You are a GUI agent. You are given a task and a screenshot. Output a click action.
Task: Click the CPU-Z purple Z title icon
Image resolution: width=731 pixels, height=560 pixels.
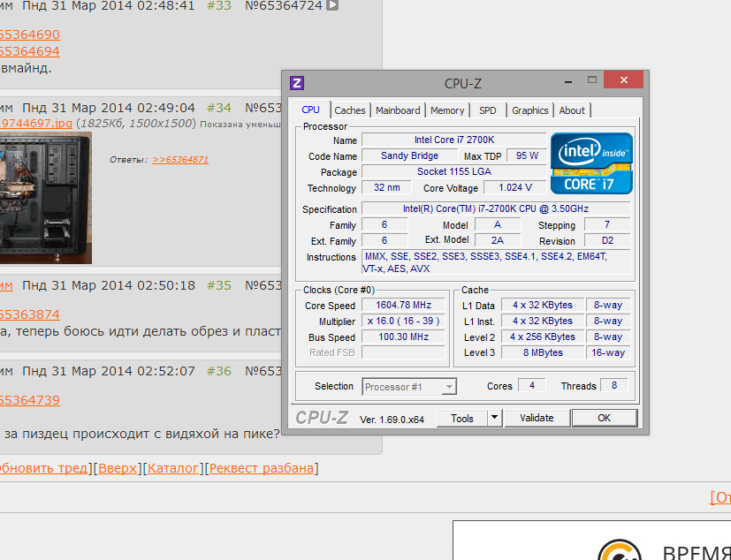297,83
